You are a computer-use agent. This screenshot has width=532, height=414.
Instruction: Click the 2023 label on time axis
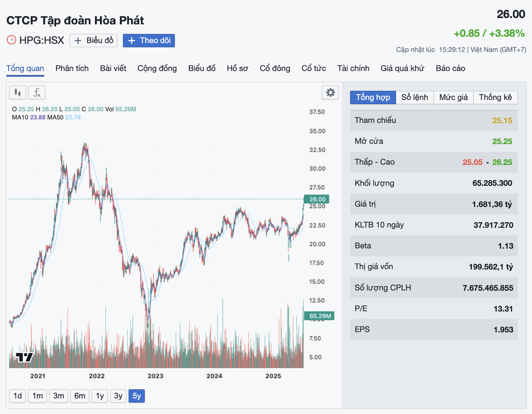pos(155,376)
